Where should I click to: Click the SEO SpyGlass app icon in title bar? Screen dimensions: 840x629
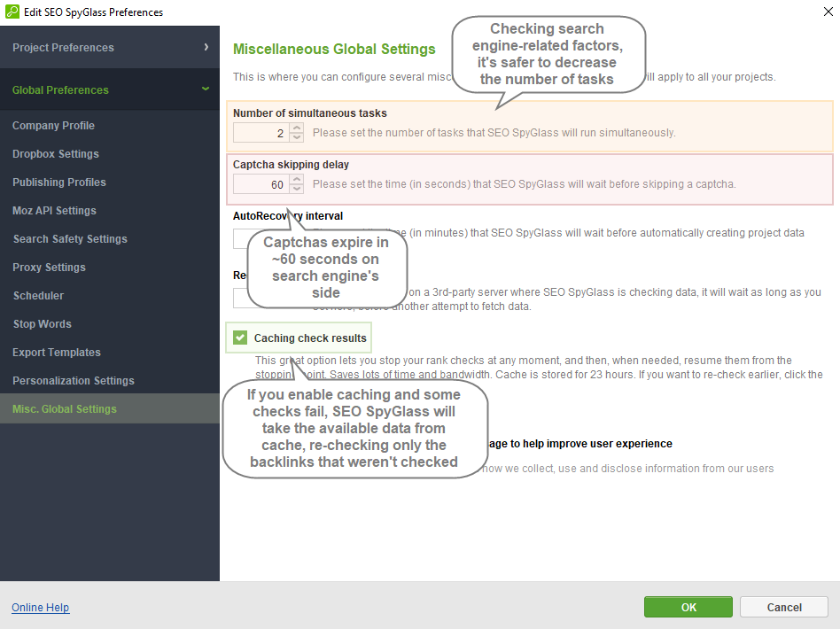tap(12, 12)
